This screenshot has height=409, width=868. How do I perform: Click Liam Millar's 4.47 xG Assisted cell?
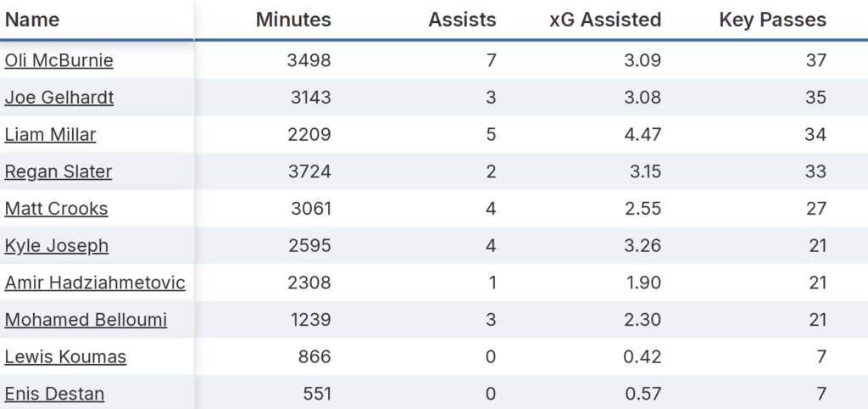(x=643, y=134)
